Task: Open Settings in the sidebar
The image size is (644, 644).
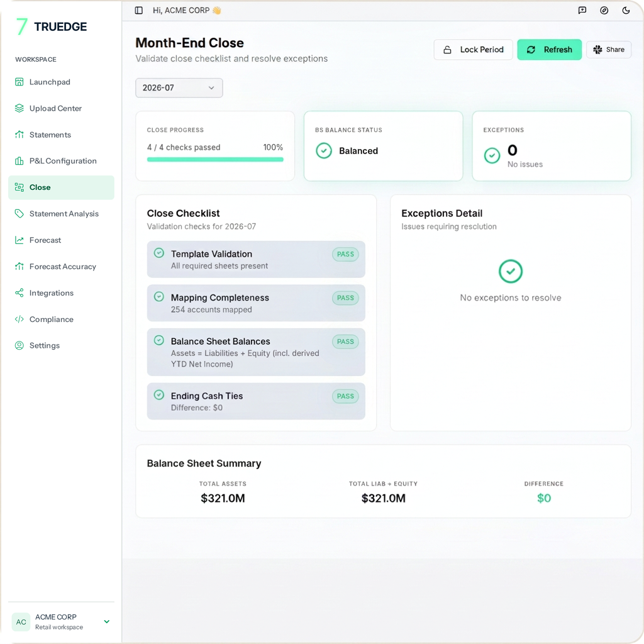Action: click(x=61, y=345)
